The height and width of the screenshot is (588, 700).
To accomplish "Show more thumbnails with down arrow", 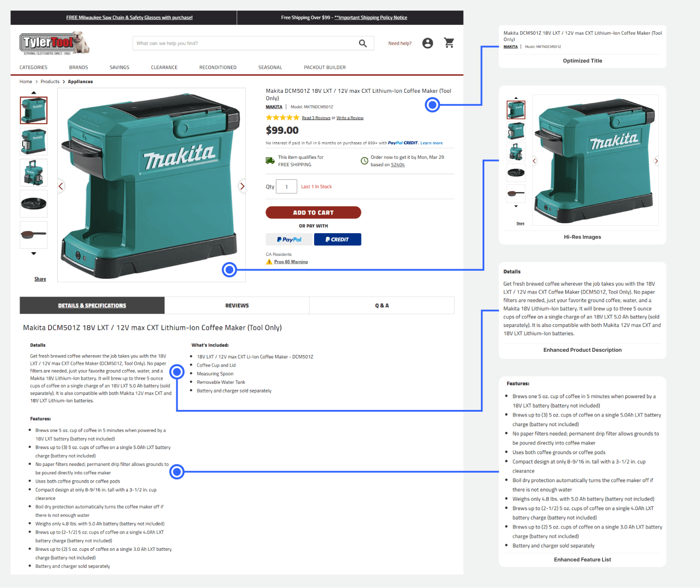I will [x=34, y=253].
